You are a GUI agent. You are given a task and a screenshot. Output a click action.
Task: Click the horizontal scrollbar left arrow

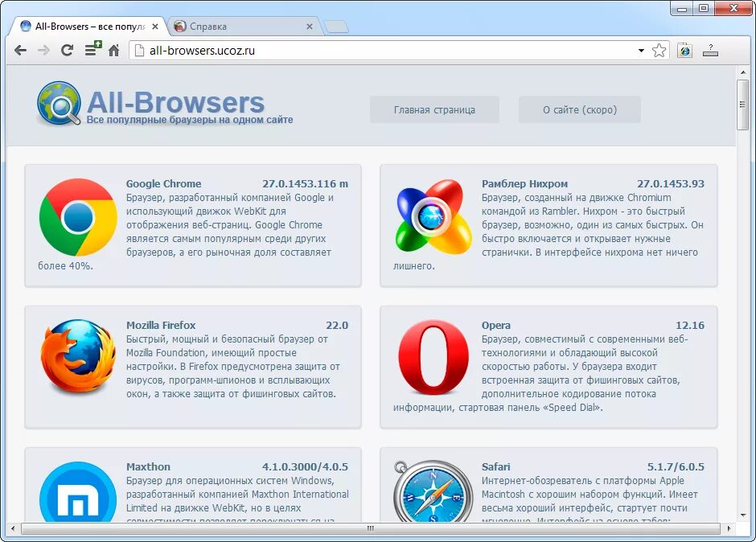click(13, 528)
